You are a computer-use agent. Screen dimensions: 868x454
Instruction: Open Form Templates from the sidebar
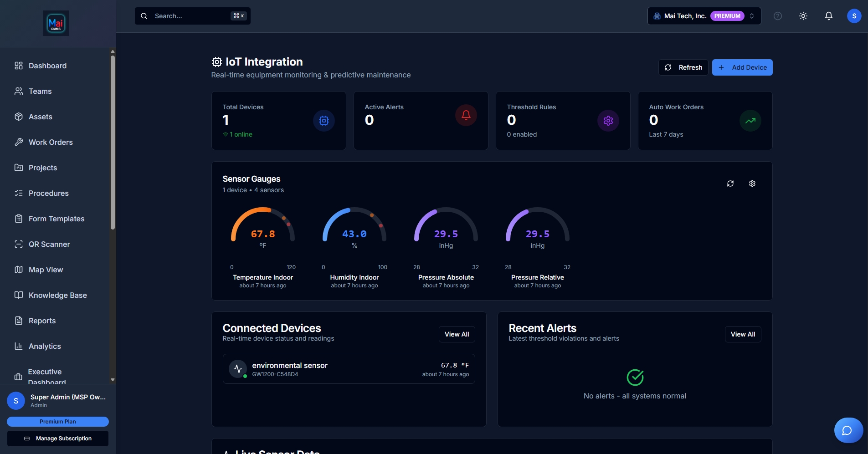[56, 219]
